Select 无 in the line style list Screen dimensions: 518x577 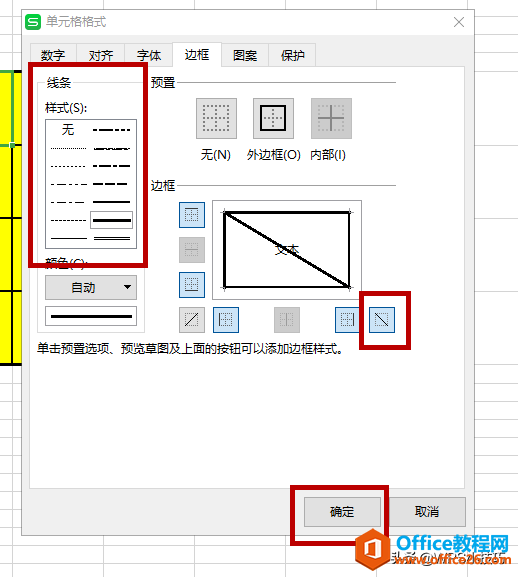pyautogui.click(x=68, y=130)
